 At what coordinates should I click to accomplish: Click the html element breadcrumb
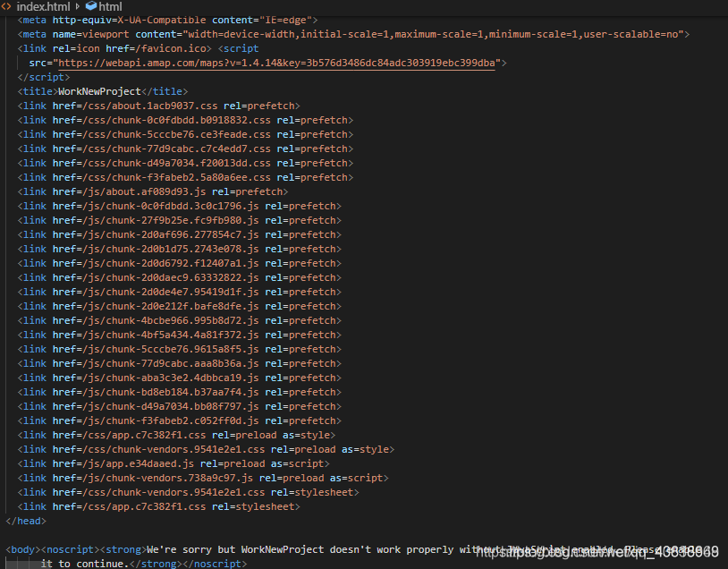[x=110, y=6]
